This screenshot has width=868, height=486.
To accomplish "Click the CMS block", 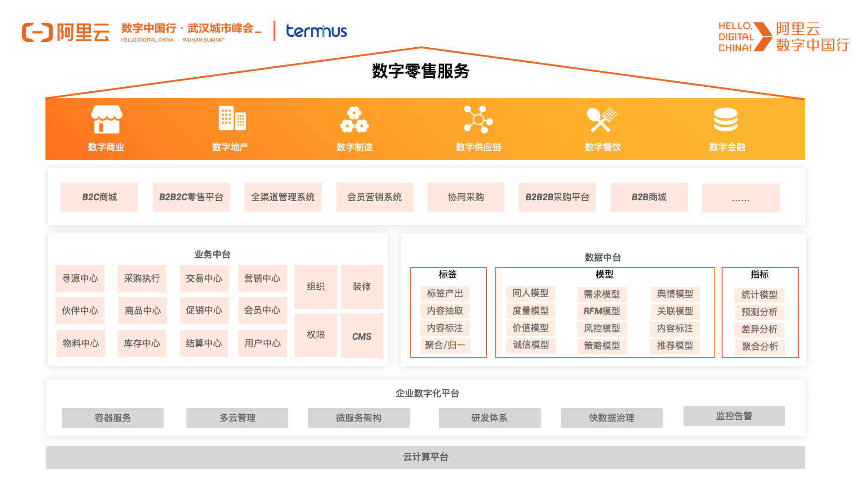I will pyautogui.click(x=362, y=336).
